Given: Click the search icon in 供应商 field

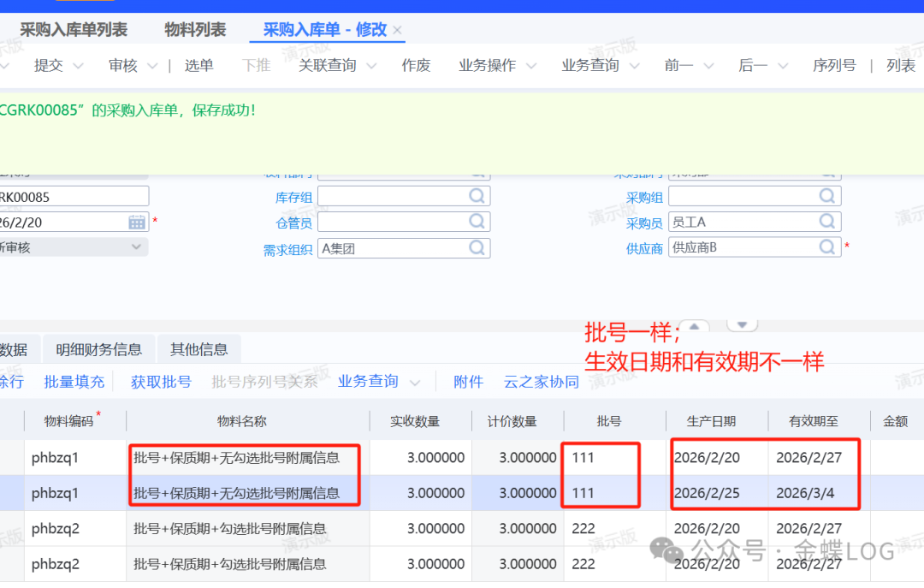Looking at the screenshot, I should [826, 247].
